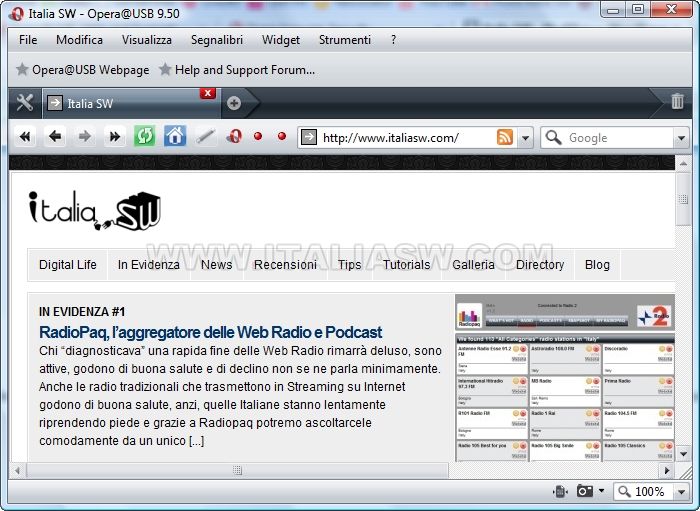The image size is (700, 511).
Task: Open the panels wrench icon
Action: pos(25,103)
